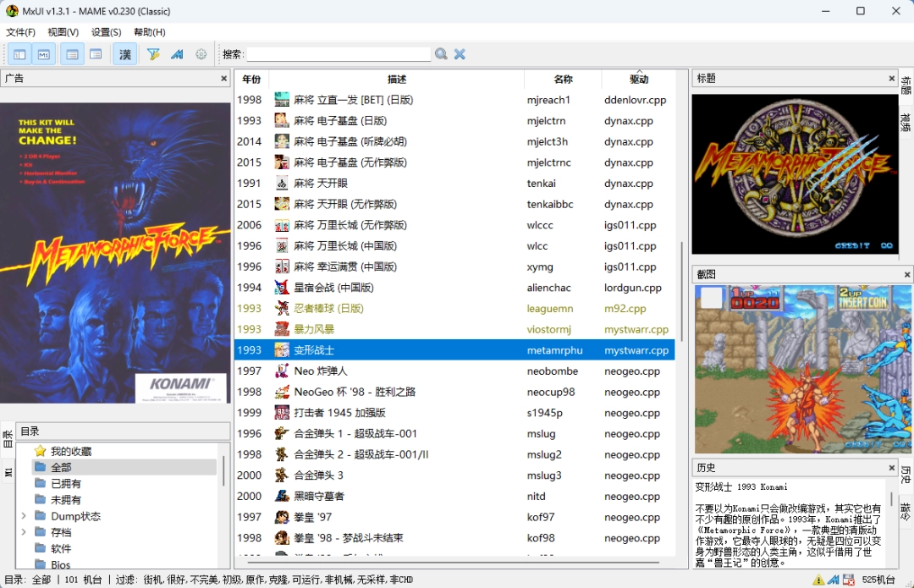
Task: Open the settings gear icon on the toolbar
Action: 201,53
